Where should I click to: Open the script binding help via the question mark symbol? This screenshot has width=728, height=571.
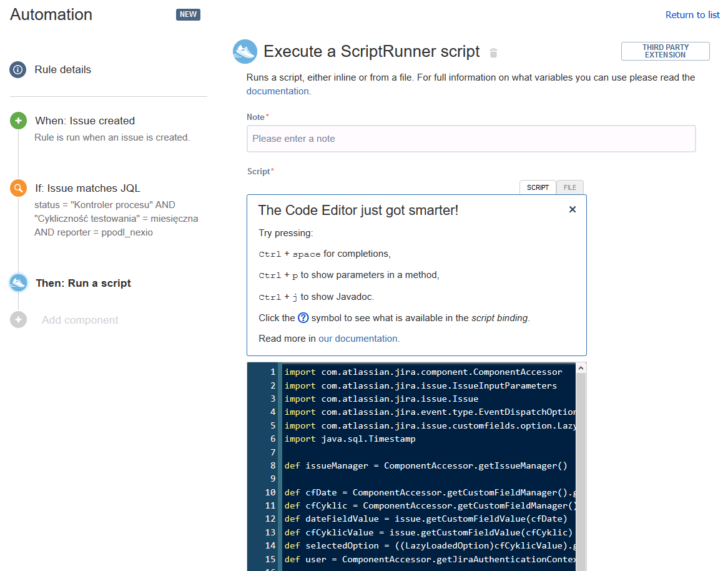303,317
